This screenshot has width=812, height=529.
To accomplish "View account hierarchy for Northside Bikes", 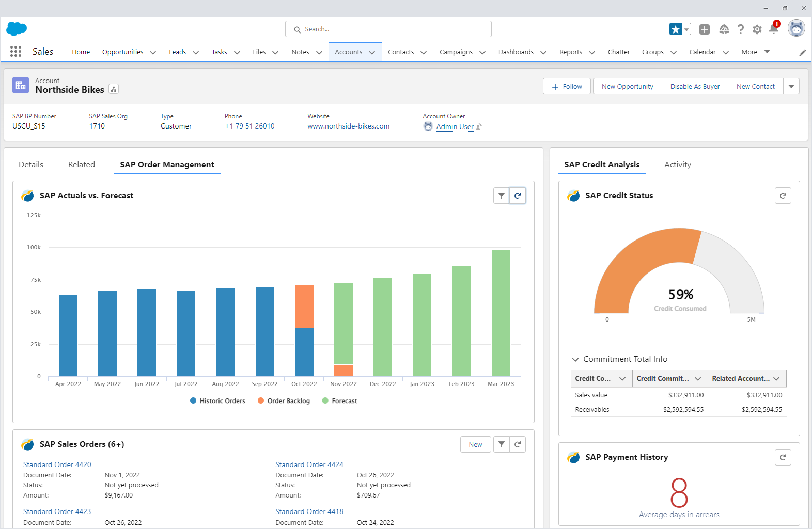I will [x=114, y=89].
